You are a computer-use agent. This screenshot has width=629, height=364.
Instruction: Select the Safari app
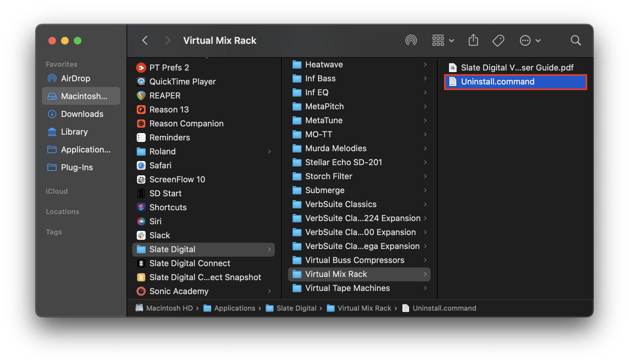[x=204, y=165]
